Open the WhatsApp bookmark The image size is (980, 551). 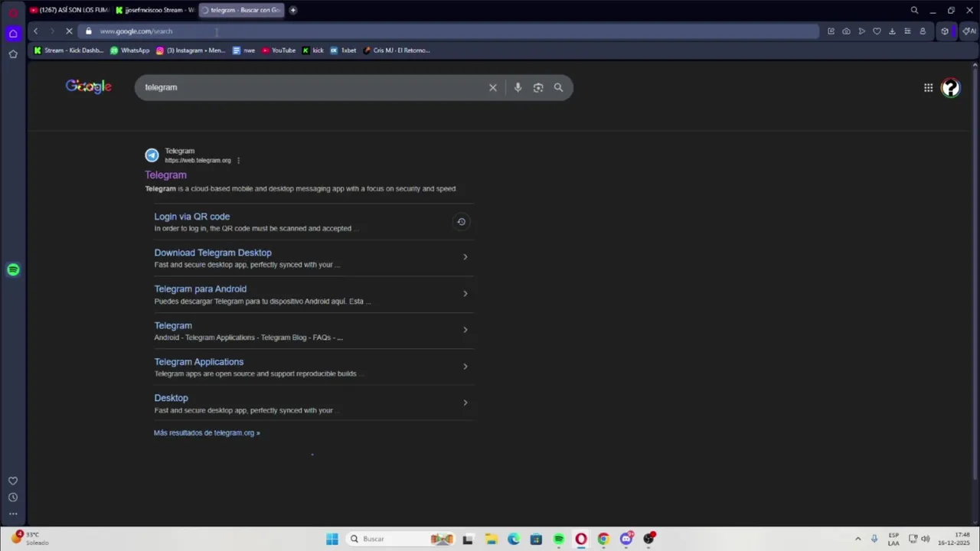pos(130,51)
